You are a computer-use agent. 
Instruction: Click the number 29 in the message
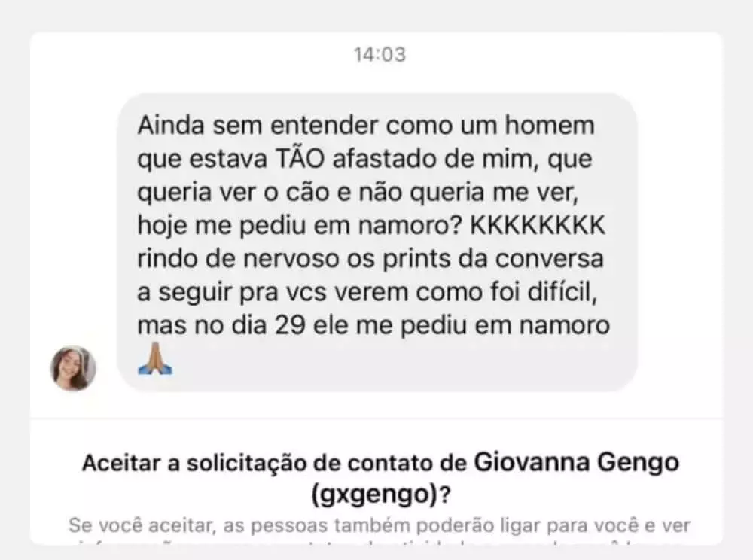click(290, 325)
